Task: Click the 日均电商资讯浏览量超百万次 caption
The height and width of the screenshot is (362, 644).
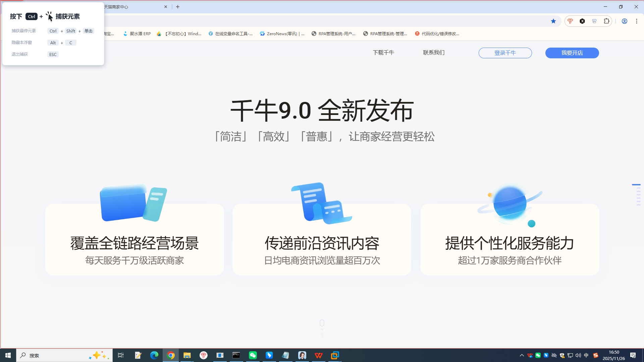Action: point(322,260)
